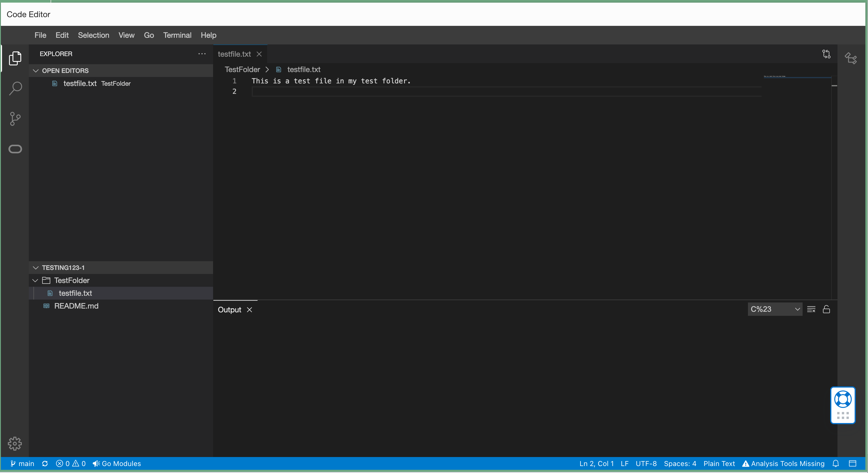This screenshot has height=473, width=868.
Task: Click the lock icon in Output panel toolbar
Action: (826, 309)
